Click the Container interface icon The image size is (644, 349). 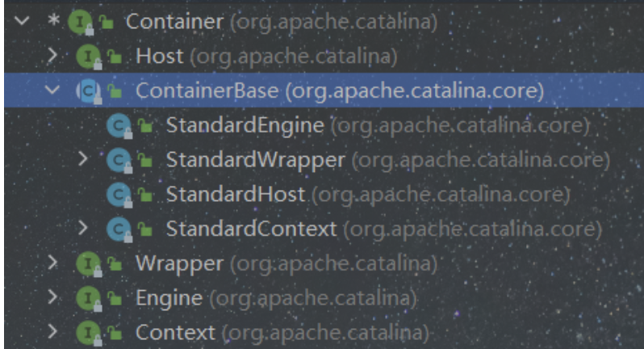(x=78, y=22)
